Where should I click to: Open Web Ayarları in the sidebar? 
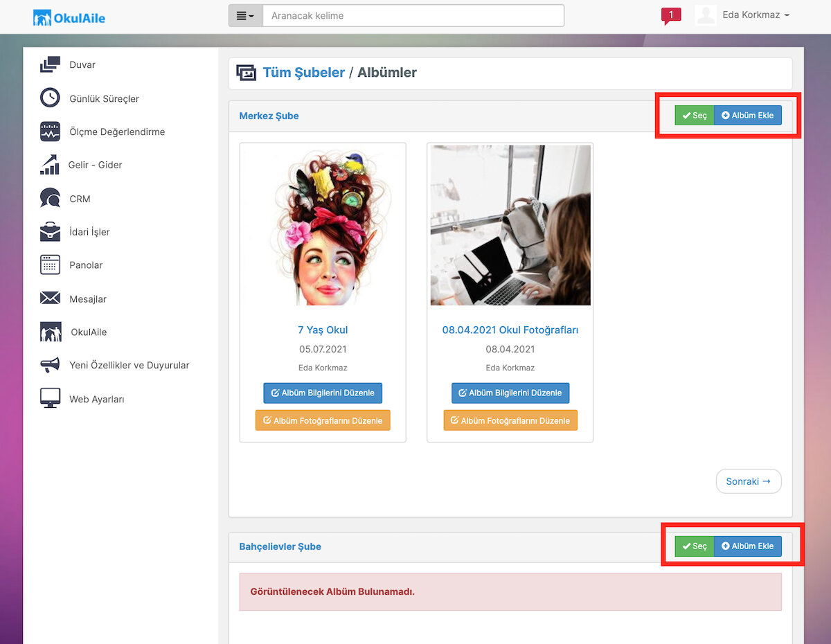tap(97, 399)
